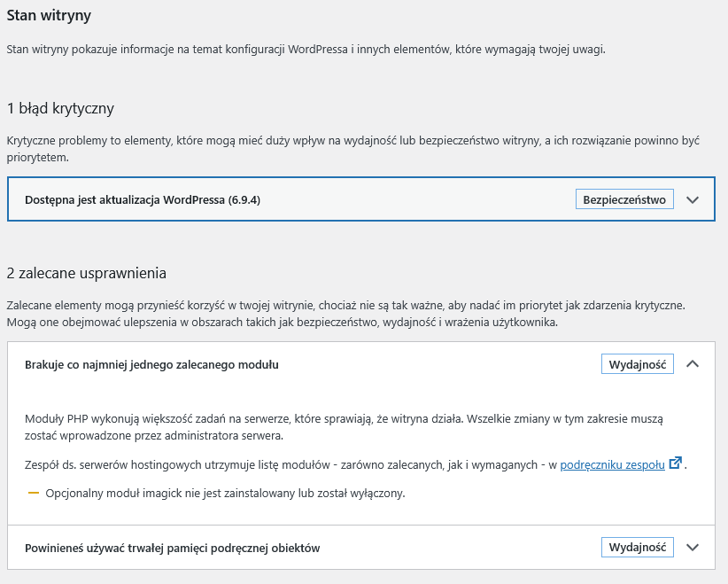This screenshot has height=584, width=728.
Task: Click the 'Powinieneś używać trwałej pamięci podręcznej obiektów' title
Action: pos(172,548)
